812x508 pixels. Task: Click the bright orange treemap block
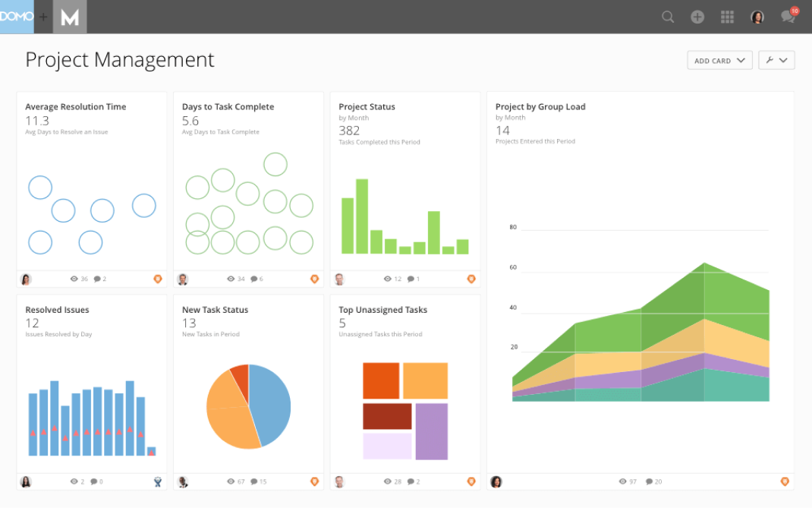381,380
